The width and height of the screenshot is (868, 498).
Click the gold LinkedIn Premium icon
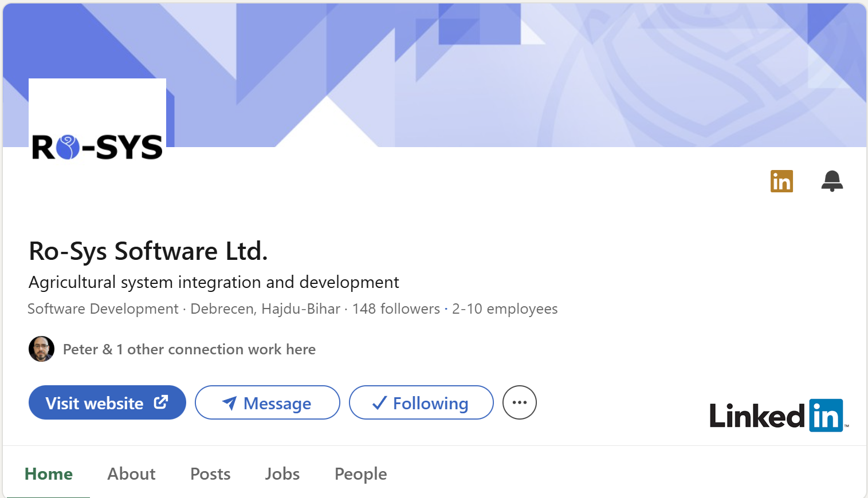(781, 181)
